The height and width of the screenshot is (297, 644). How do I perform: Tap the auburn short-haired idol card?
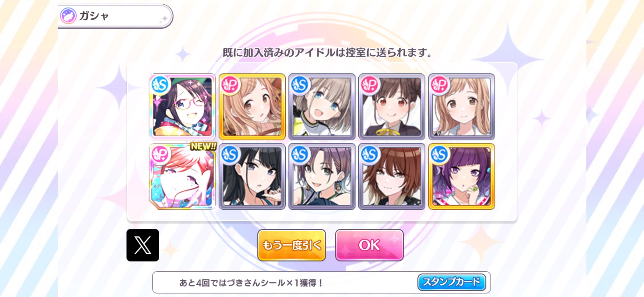(392, 177)
